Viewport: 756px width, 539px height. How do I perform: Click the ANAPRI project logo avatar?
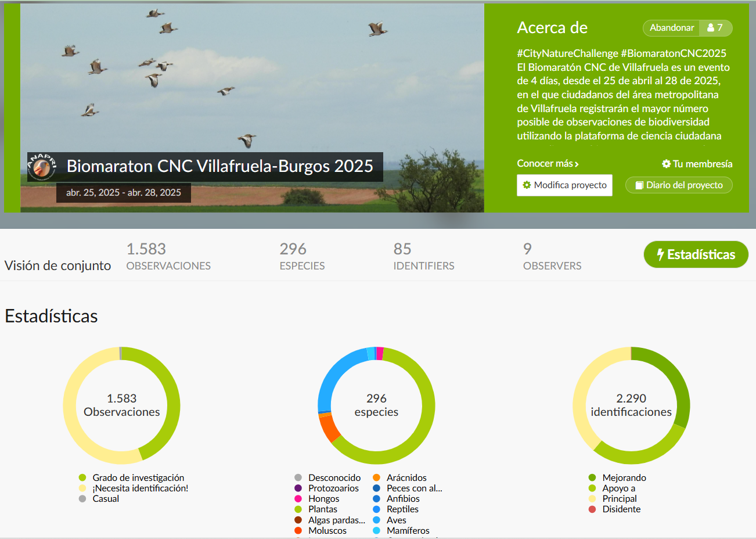42,167
